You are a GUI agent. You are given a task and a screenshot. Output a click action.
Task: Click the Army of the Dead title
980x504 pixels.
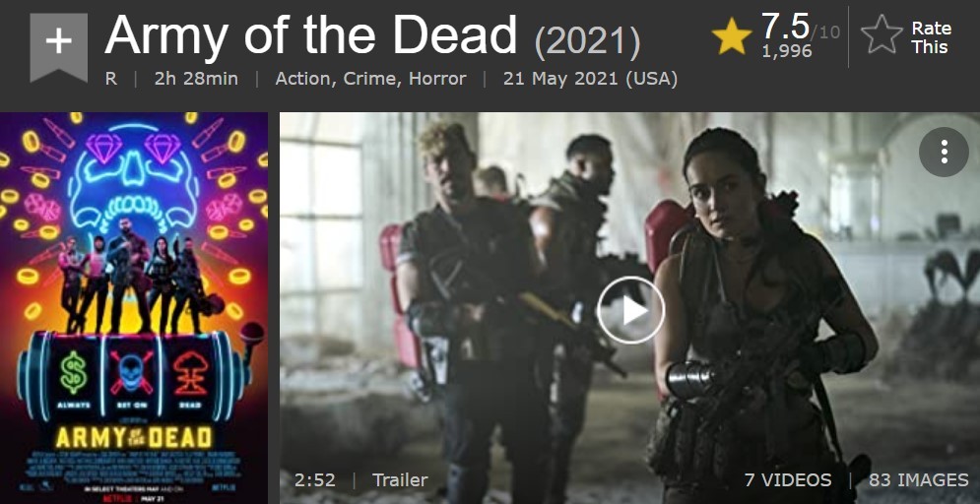point(310,35)
